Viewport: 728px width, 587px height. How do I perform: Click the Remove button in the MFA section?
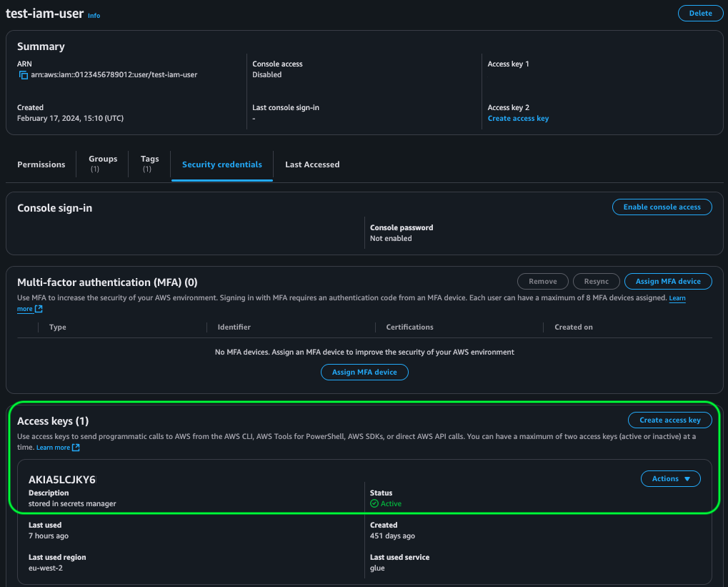pos(542,281)
